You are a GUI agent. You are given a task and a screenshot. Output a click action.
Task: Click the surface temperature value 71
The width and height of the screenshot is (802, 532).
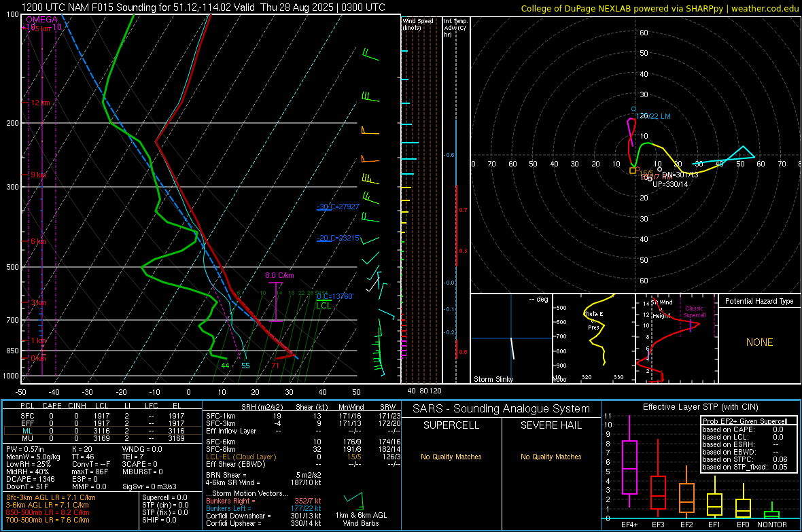click(x=275, y=366)
